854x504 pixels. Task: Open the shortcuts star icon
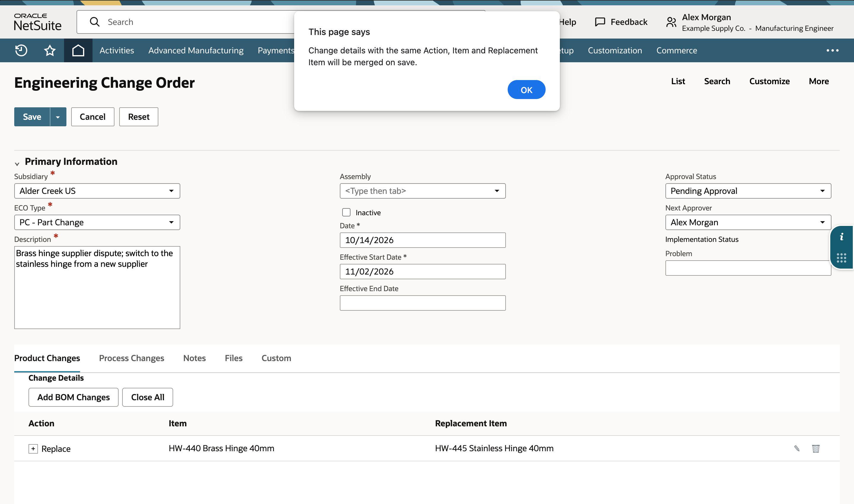point(50,50)
